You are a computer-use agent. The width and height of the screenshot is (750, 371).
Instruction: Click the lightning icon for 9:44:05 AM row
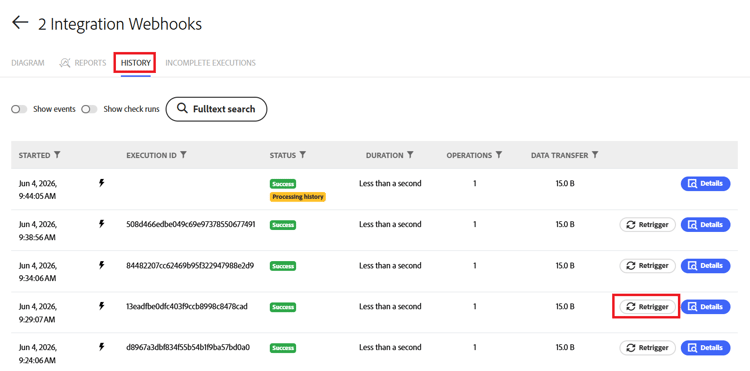(x=101, y=183)
